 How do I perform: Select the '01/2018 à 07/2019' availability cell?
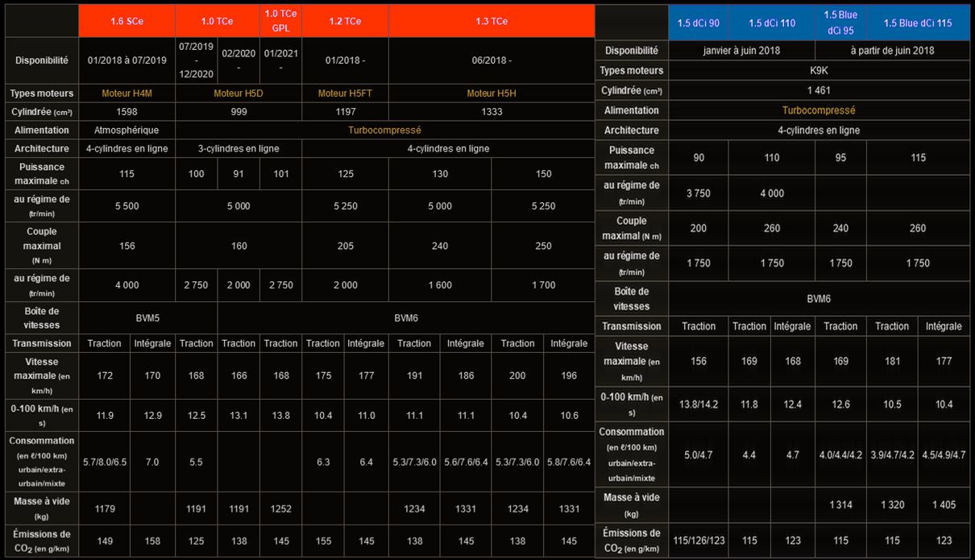pos(127,60)
